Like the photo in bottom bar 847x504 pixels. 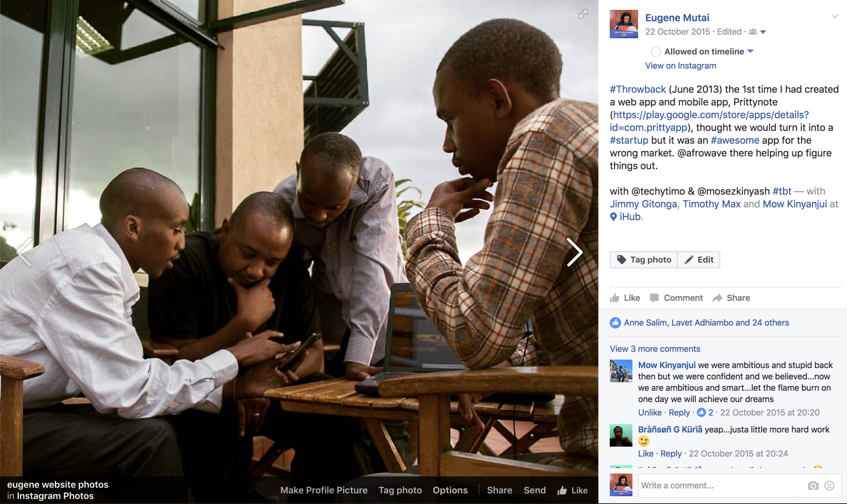(573, 490)
